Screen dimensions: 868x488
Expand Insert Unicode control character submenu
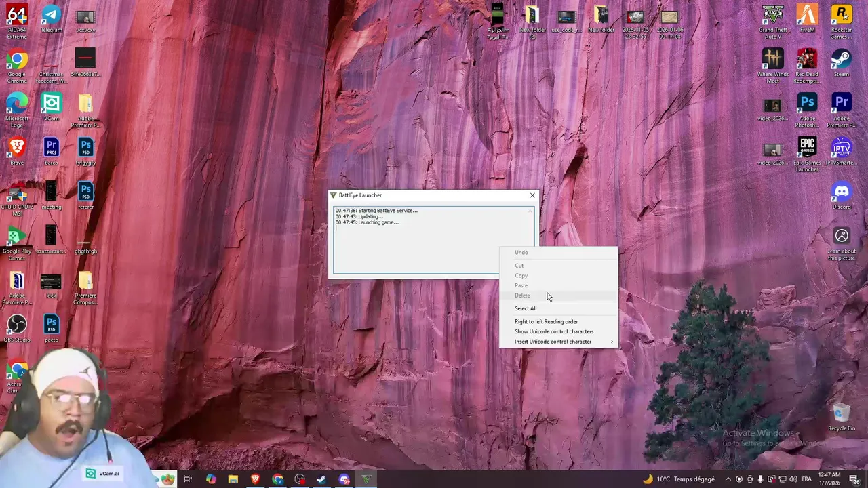point(559,342)
